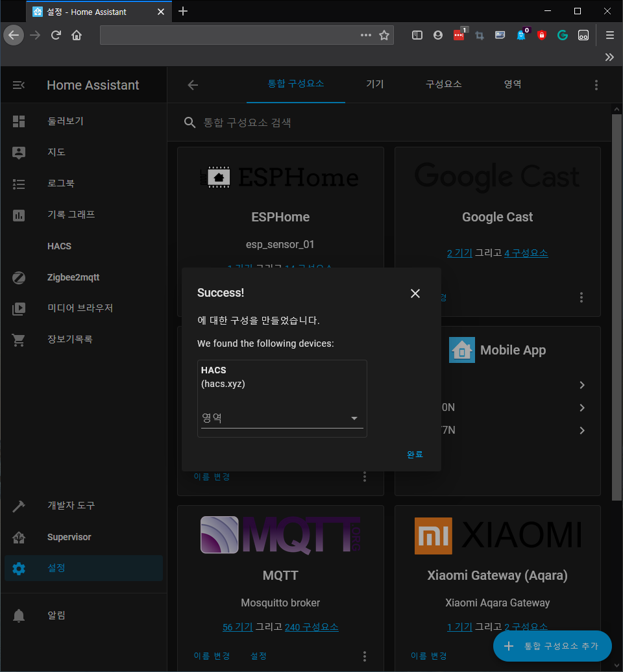Expand Mobile App device ending 0N

coord(582,408)
